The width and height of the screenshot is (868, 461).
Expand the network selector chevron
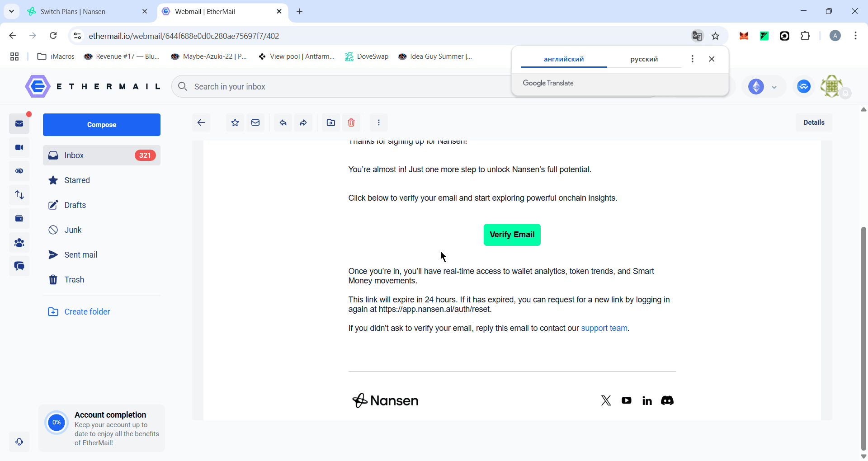[x=774, y=87]
